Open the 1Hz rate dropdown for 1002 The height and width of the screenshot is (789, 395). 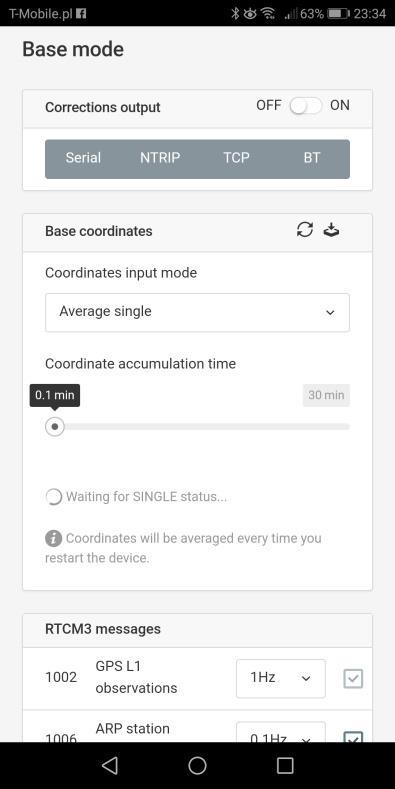tap(281, 678)
